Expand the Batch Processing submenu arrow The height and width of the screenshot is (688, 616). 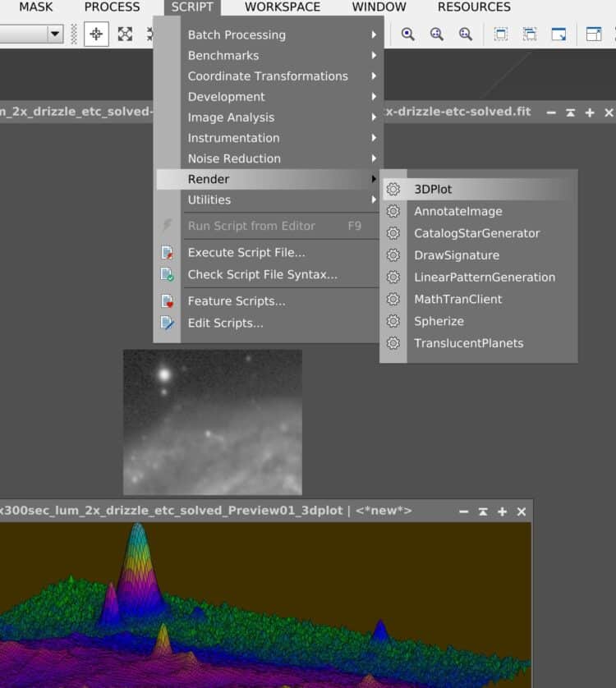(374, 34)
